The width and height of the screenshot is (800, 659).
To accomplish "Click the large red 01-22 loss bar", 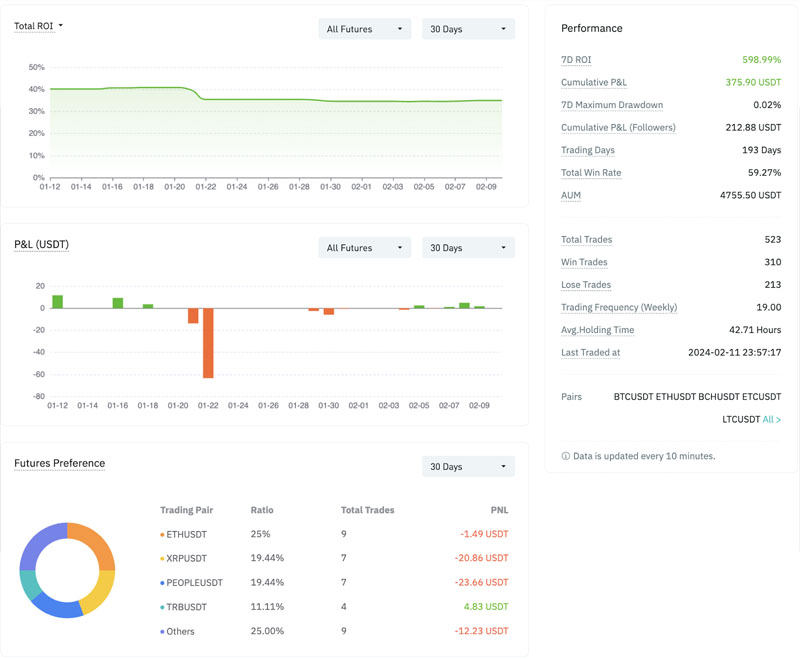I will coord(208,343).
